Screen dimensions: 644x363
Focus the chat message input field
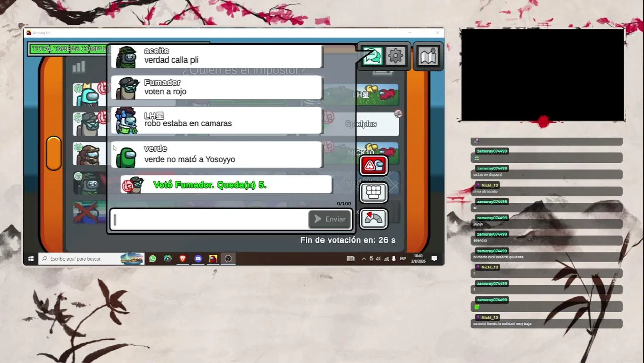(210, 220)
